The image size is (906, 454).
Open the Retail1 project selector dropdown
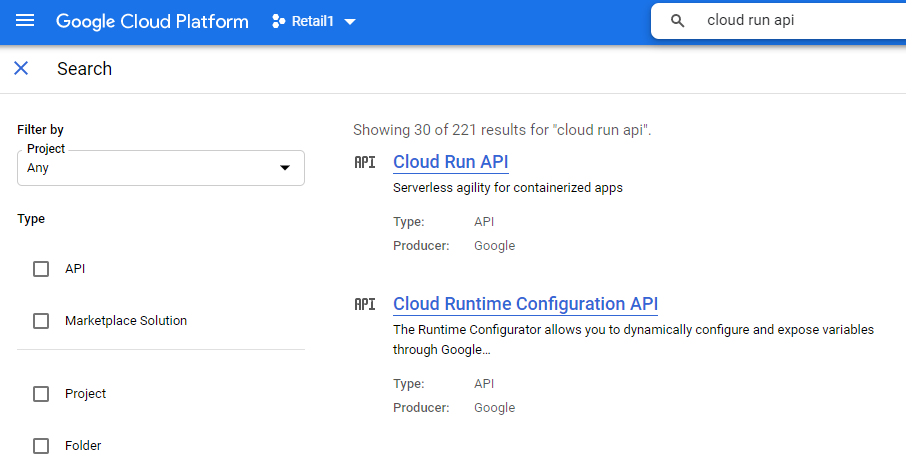(x=314, y=21)
